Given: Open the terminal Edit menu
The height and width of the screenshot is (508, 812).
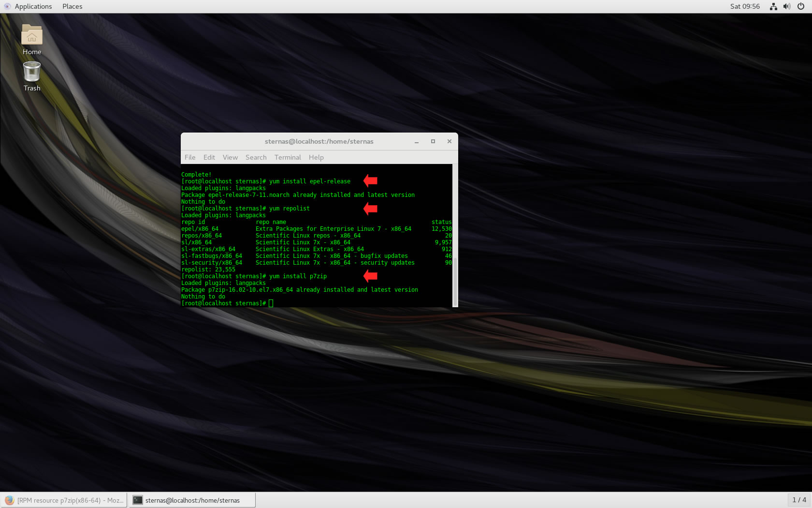Looking at the screenshot, I should coord(209,157).
